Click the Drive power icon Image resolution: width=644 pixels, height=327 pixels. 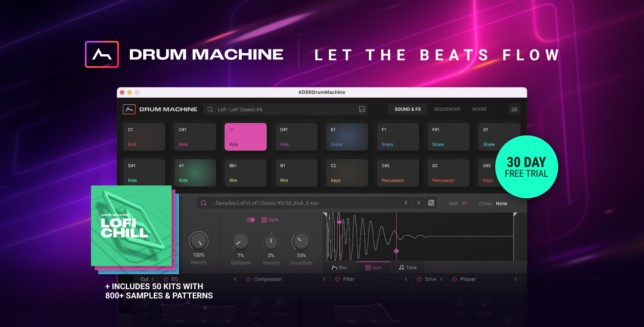click(x=419, y=279)
